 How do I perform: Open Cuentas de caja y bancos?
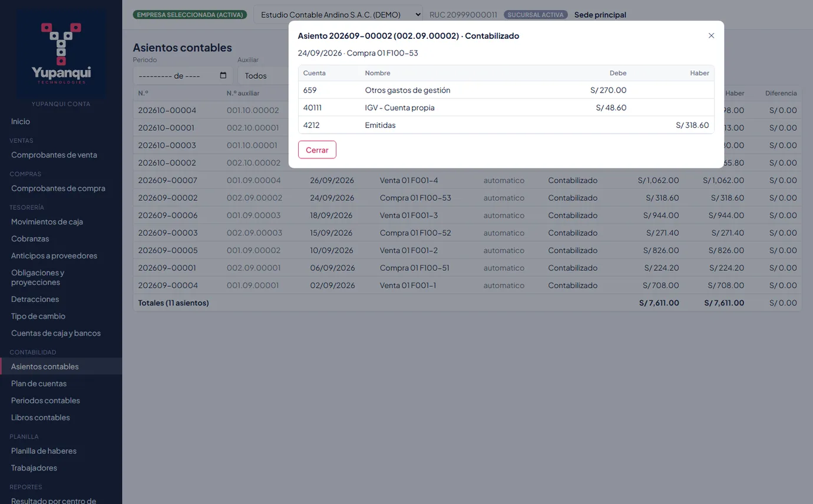point(56,333)
